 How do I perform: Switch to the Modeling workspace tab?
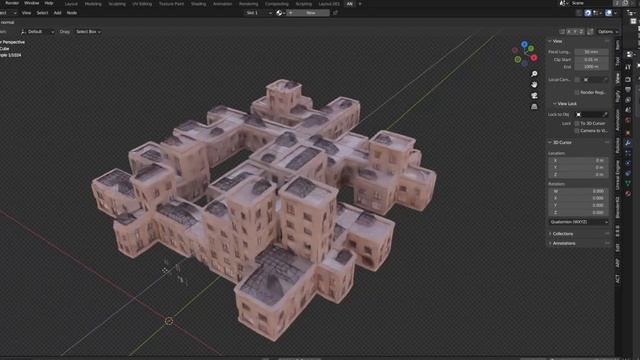[x=93, y=4]
